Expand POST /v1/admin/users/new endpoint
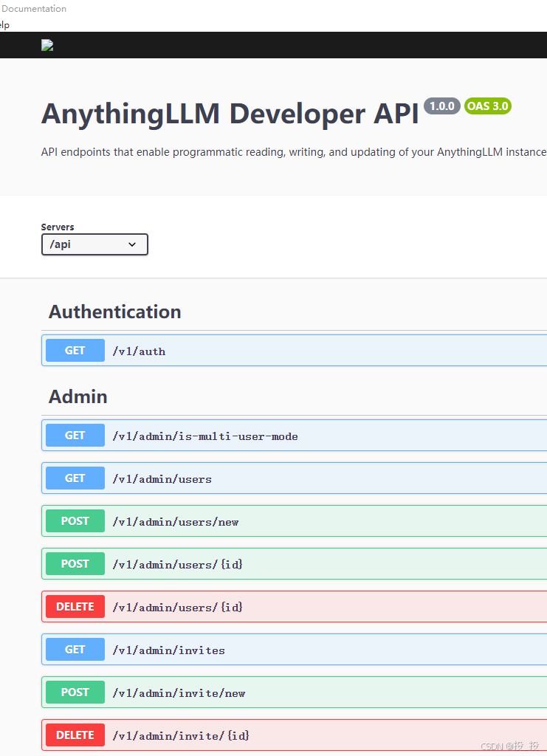Viewport: 547px width, 756px height. (294, 521)
